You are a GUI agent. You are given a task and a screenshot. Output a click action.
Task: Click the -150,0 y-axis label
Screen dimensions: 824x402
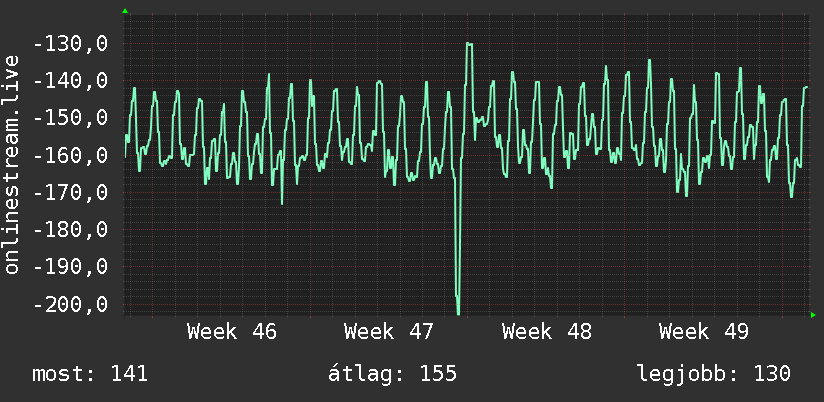point(71,118)
